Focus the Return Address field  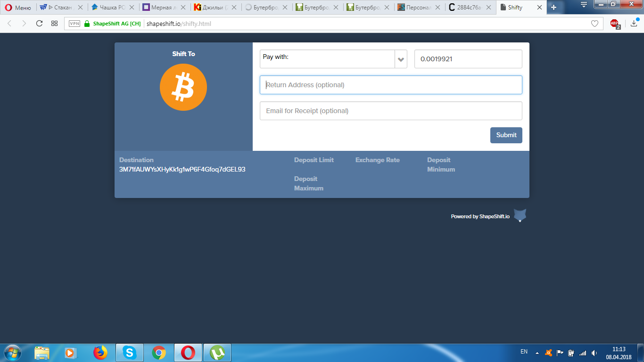tap(391, 85)
